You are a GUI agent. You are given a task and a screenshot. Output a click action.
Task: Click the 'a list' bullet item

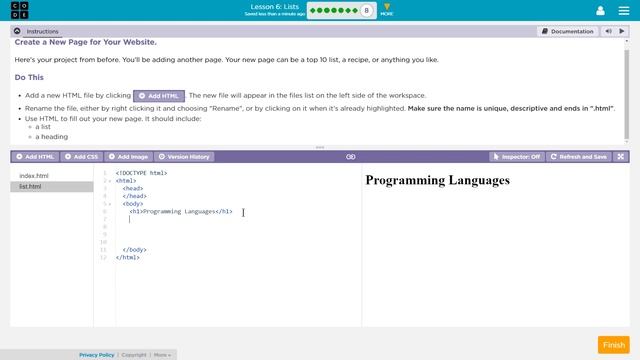[x=43, y=127]
